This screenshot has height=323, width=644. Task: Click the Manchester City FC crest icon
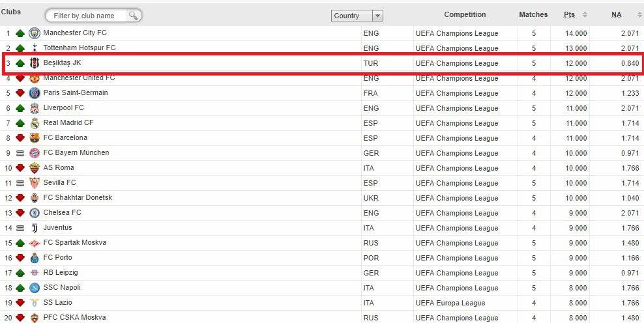pyautogui.click(x=35, y=33)
